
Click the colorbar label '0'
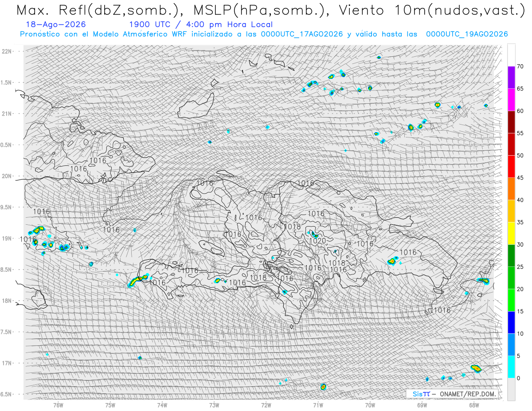coord(519,378)
